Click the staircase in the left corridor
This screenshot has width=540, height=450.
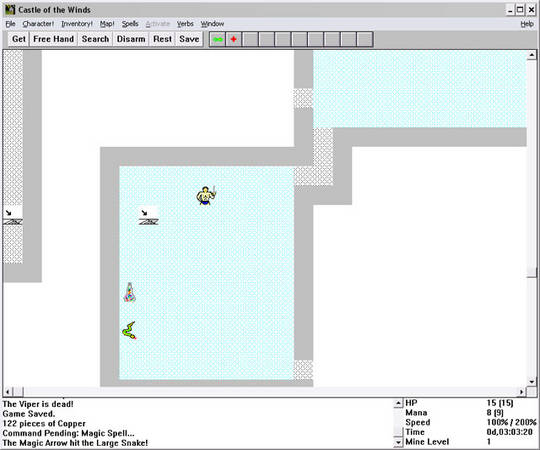13,216
